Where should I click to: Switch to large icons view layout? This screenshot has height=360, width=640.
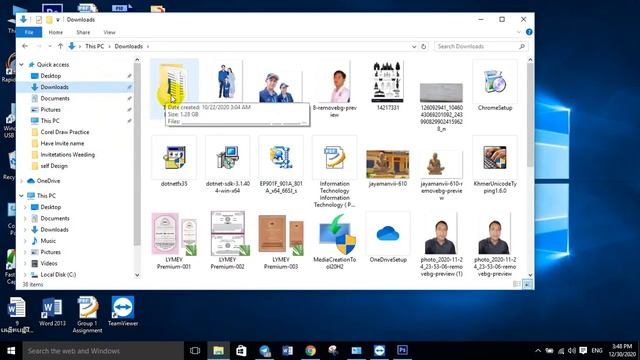(527, 284)
